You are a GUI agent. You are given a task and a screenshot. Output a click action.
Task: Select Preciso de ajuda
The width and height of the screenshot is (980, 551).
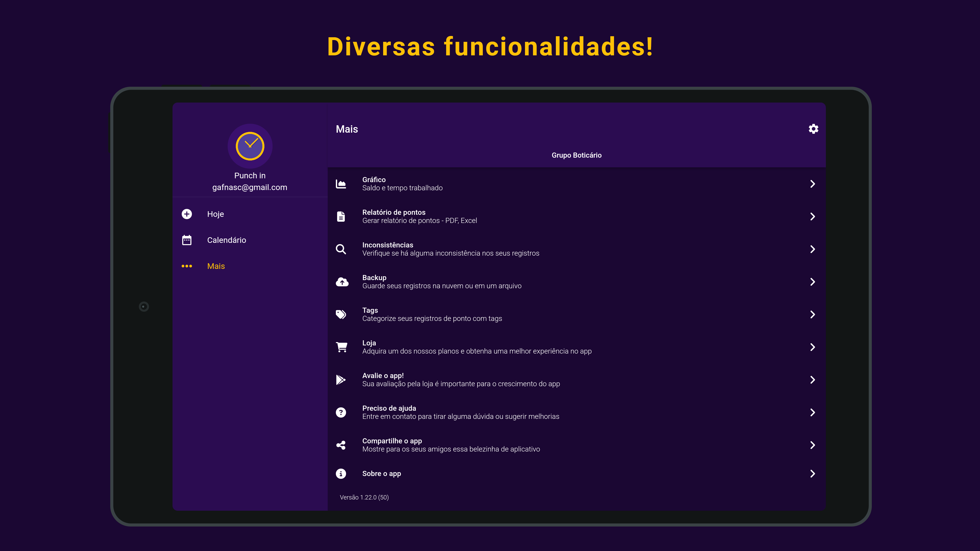[576, 412]
